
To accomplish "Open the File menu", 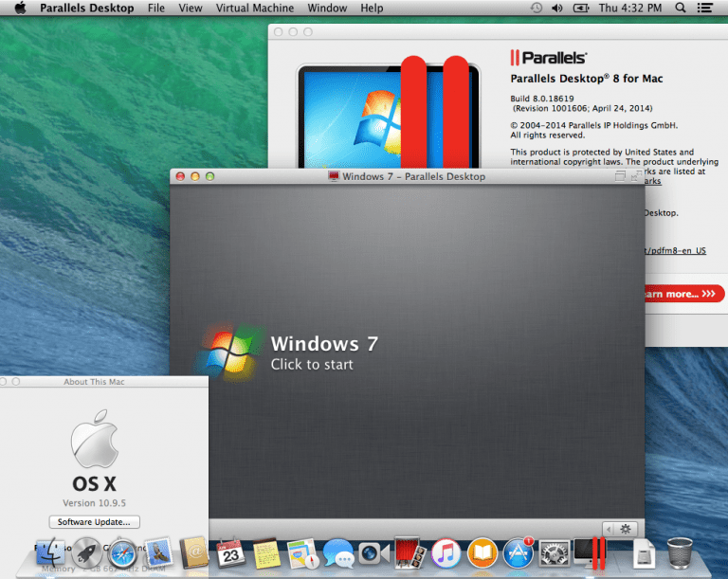I will coord(156,8).
